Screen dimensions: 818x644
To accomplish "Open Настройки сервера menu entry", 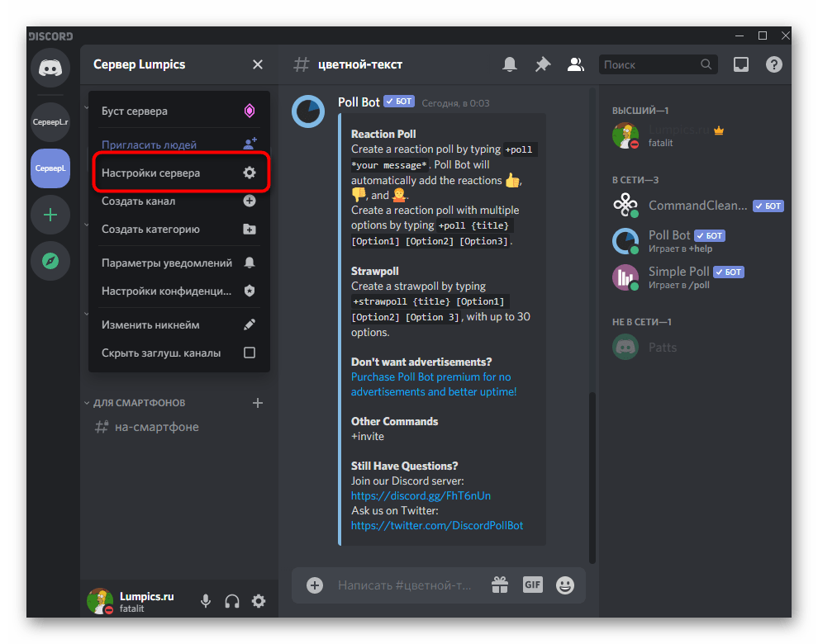I will (179, 173).
